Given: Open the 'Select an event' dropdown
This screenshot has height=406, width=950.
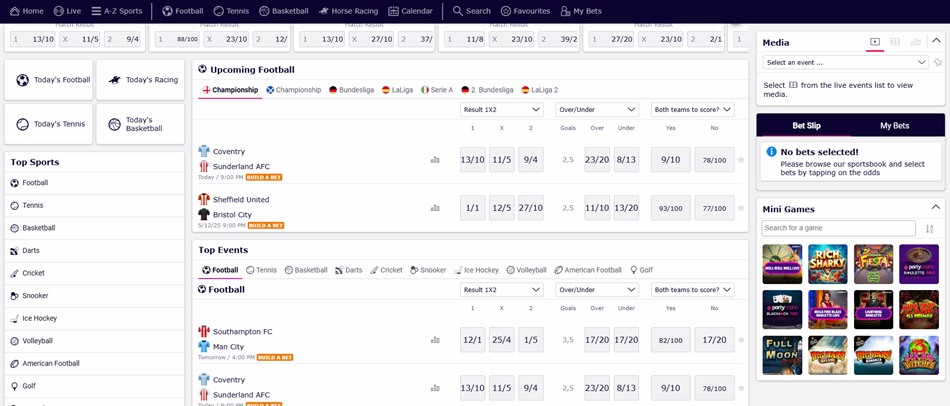Looking at the screenshot, I should pos(845,62).
